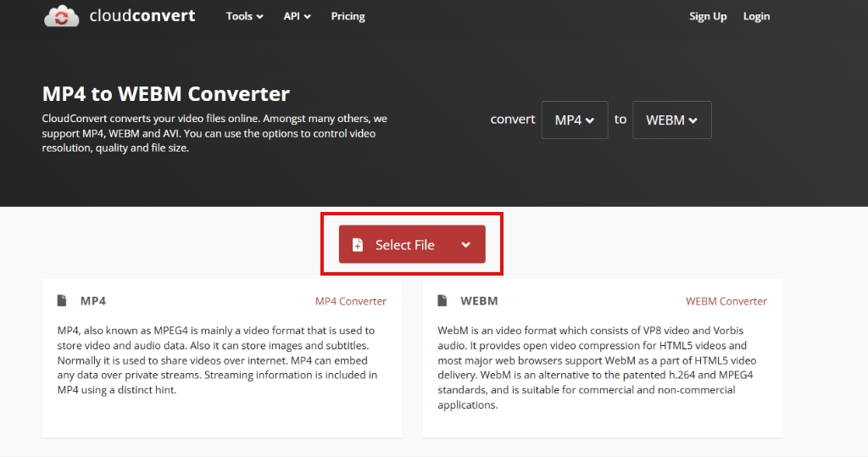Open the Tools menu in navbar

(244, 16)
